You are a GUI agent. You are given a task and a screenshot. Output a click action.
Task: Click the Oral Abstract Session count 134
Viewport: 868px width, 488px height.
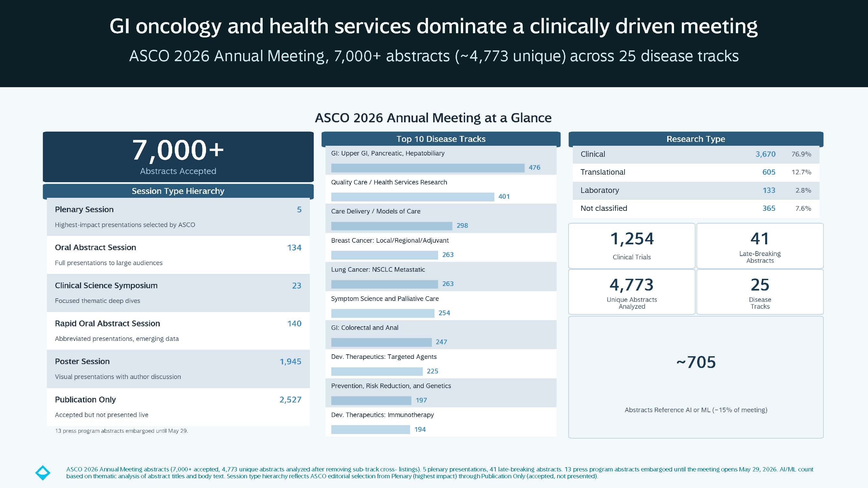(x=294, y=248)
